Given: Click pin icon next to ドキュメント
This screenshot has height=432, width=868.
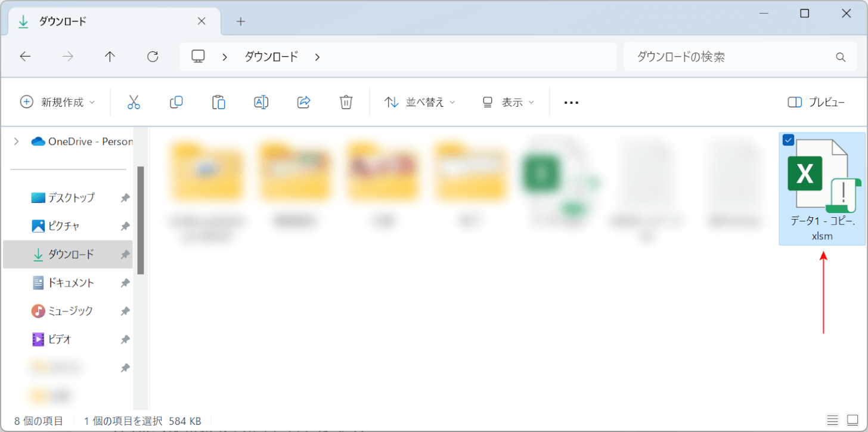Looking at the screenshot, I should (x=125, y=283).
